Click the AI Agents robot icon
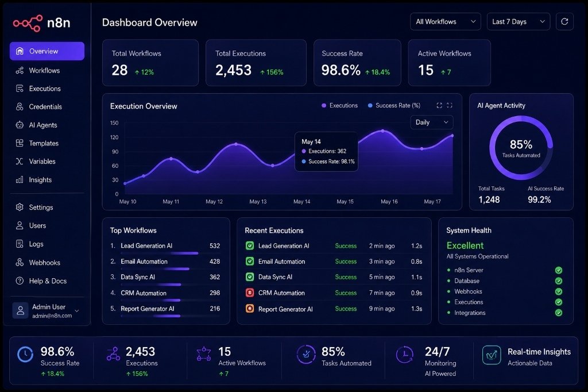 [x=20, y=125]
